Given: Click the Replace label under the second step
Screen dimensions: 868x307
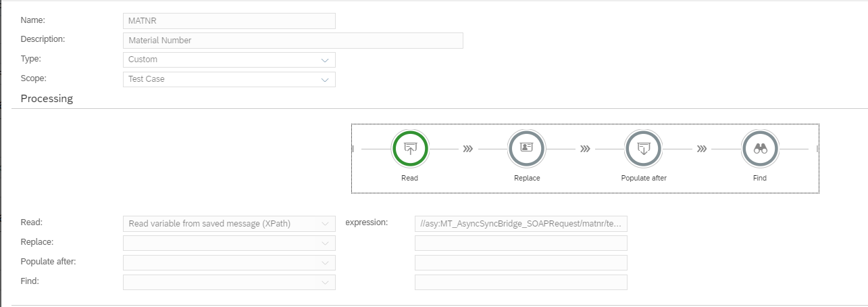Looking at the screenshot, I should pyautogui.click(x=527, y=179).
